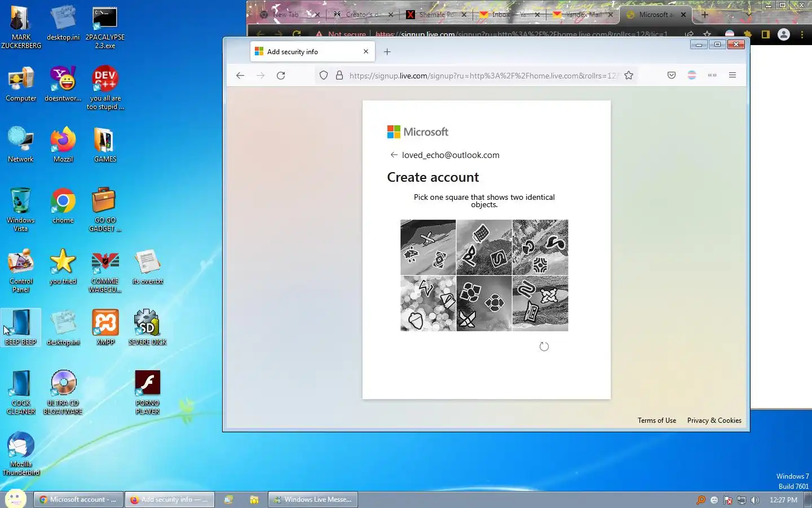Select the Microsoft tab in Chrome window
Viewport: 812px width, 508px height.
tap(655, 15)
